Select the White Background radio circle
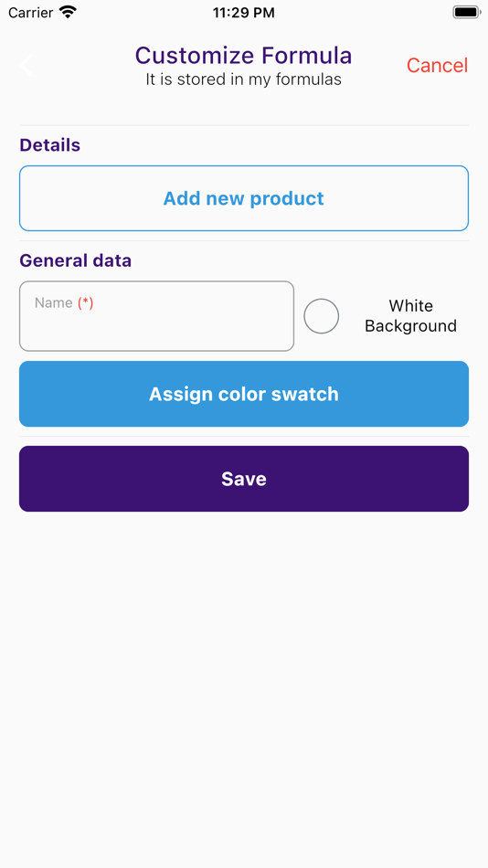Screen dimensions: 488x868 click(322, 316)
